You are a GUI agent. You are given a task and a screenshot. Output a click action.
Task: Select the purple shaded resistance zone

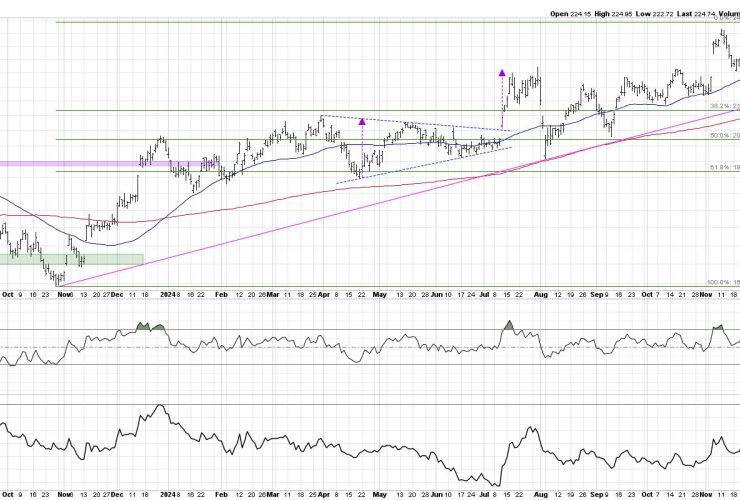109,164
